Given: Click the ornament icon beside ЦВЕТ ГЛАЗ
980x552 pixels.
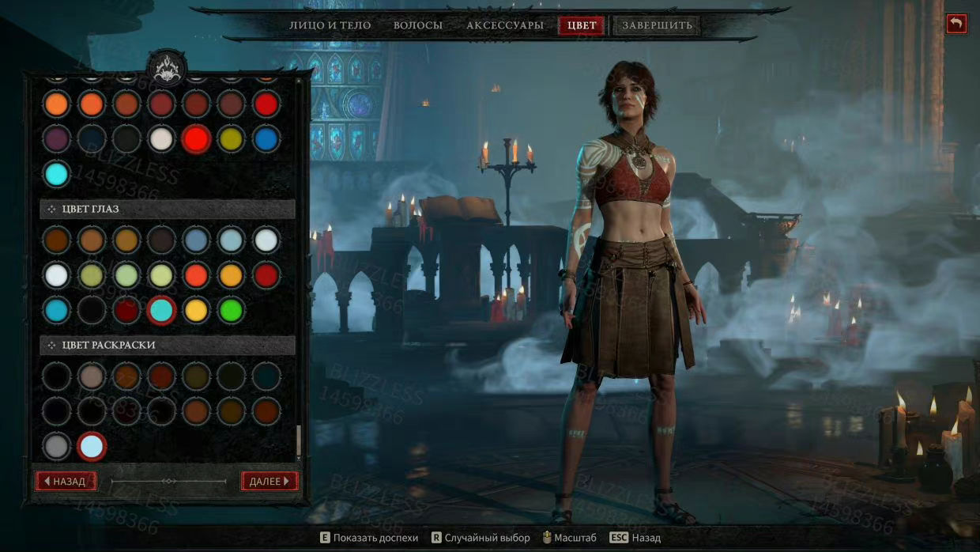Looking at the screenshot, I should [51, 210].
